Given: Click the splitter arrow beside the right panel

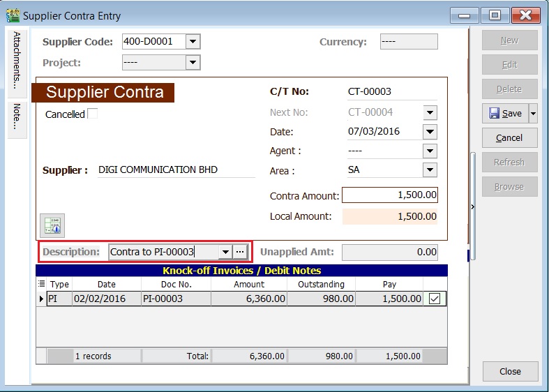Looking at the screenshot, I should pyautogui.click(x=473, y=207).
